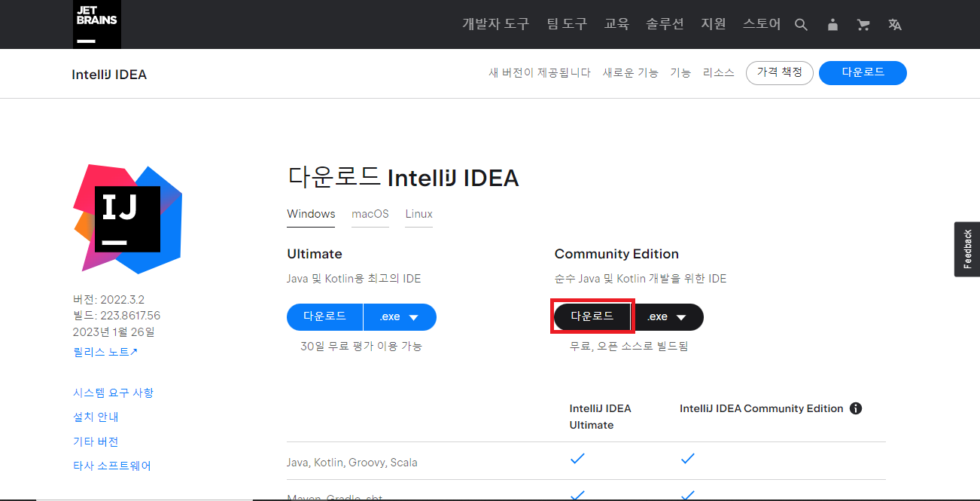The width and height of the screenshot is (980, 501).
Task: Open the 기타 버전 link
Action: (96, 441)
